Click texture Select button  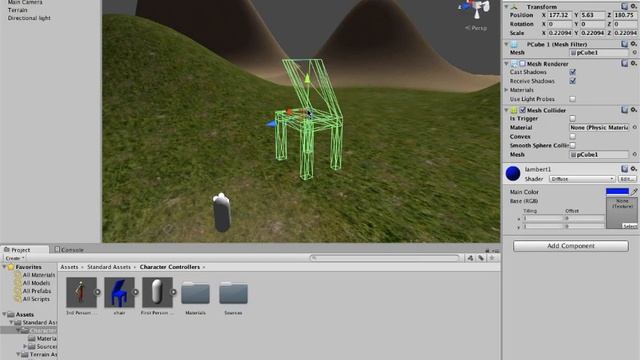[x=629, y=226]
